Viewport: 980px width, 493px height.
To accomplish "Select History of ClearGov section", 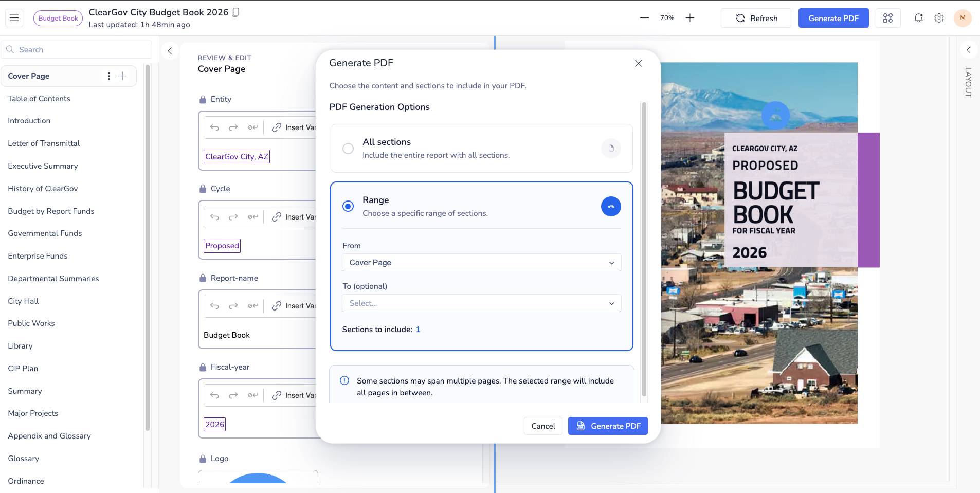I will 43,189.
